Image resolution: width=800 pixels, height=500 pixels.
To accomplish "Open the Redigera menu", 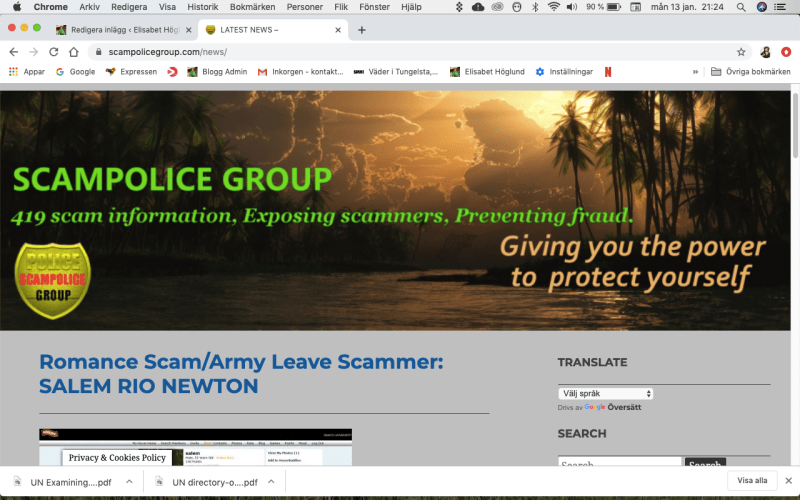I will pos(129,7).
